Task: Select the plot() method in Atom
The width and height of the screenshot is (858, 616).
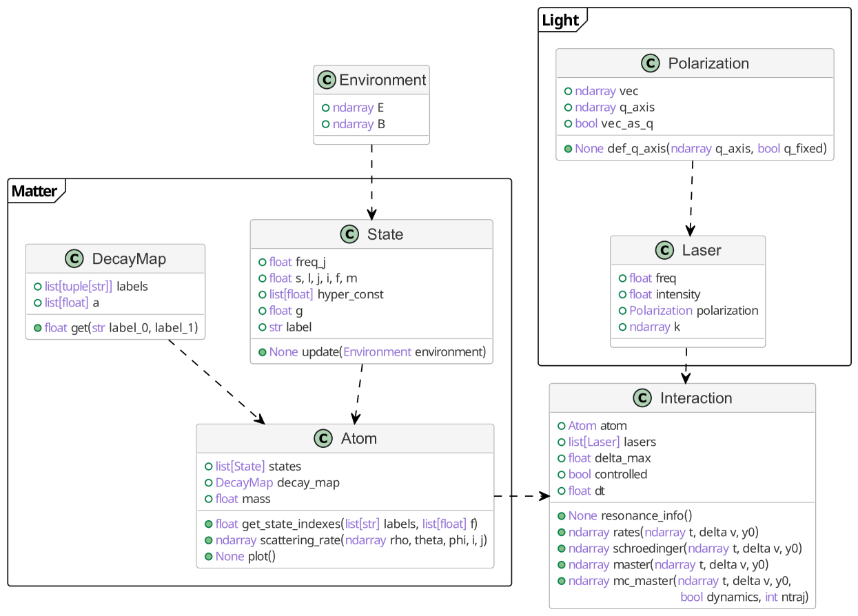Action: [x=261, y=556]
